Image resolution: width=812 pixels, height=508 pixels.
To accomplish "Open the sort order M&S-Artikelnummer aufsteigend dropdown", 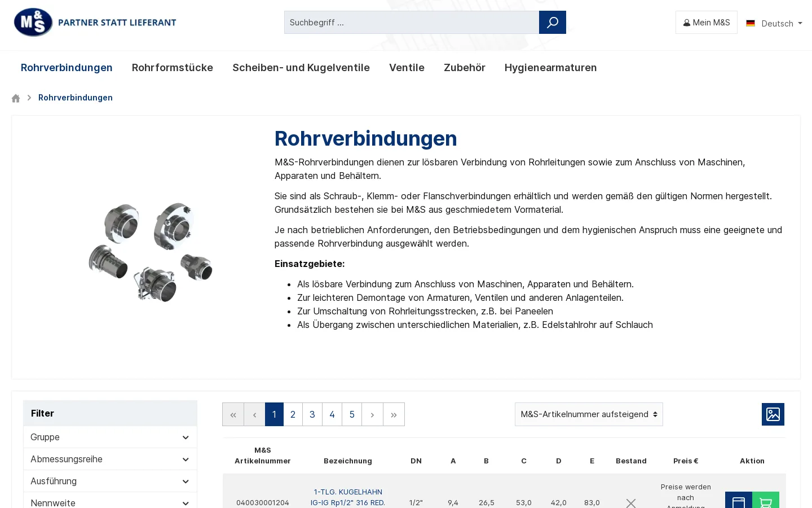I will pyautogui.click(x=589, y=414).
